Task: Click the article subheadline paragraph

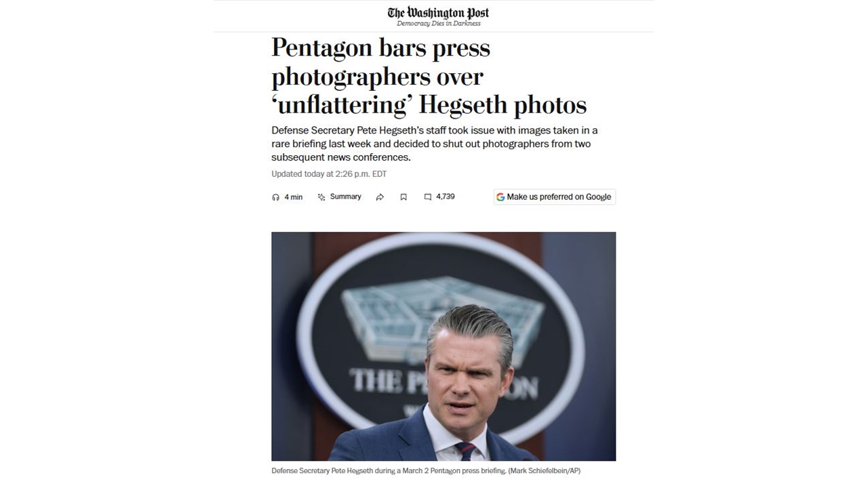Action: 434,144
